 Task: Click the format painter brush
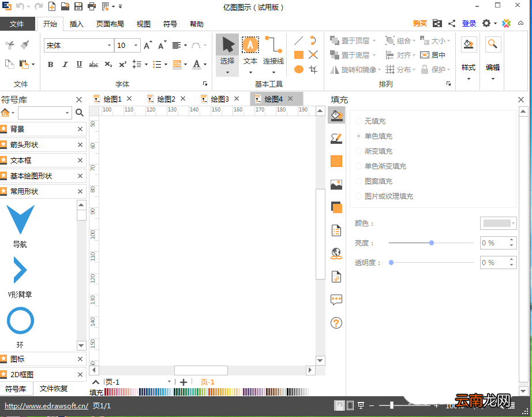click(x=25, y=45)
